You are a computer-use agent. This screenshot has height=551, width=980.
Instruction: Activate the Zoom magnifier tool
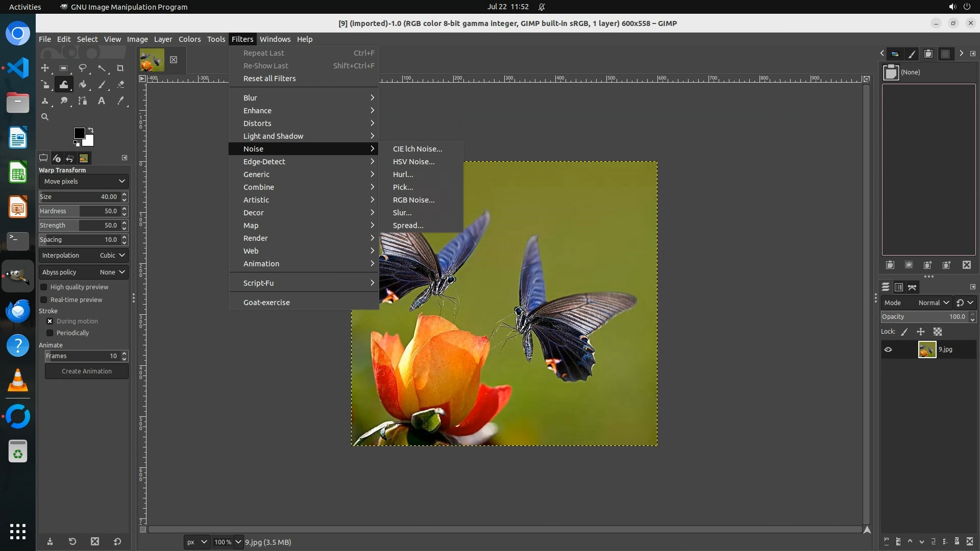[x=45, y=117]
